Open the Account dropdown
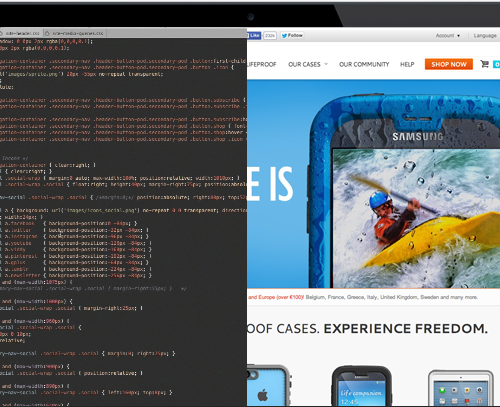This screenshot has height=407, width=500. click(x=448, y=35)
